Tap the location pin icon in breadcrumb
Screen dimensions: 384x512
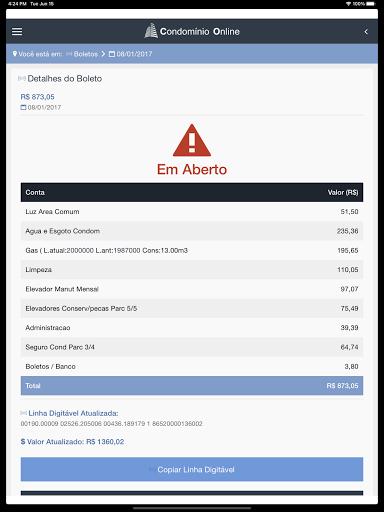tap(15, 54)
